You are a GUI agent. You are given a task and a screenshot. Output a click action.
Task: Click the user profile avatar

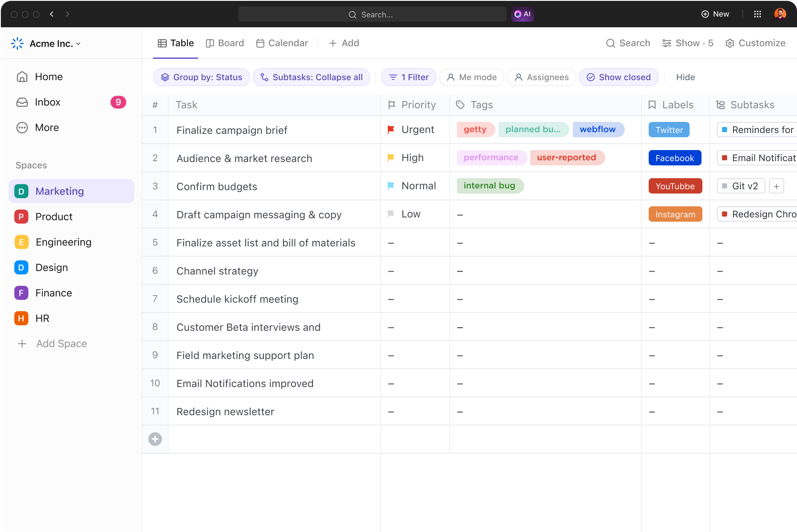pos(780,14)
